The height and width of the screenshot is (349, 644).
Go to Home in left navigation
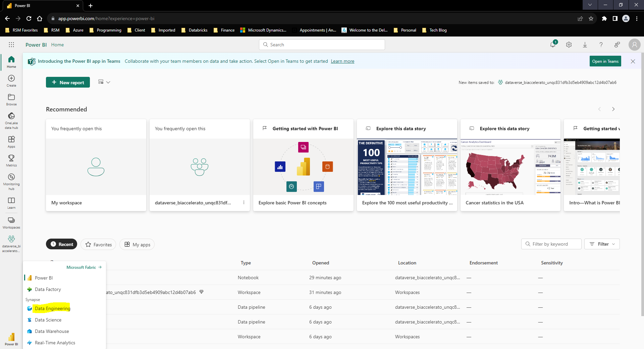point(11,62)
